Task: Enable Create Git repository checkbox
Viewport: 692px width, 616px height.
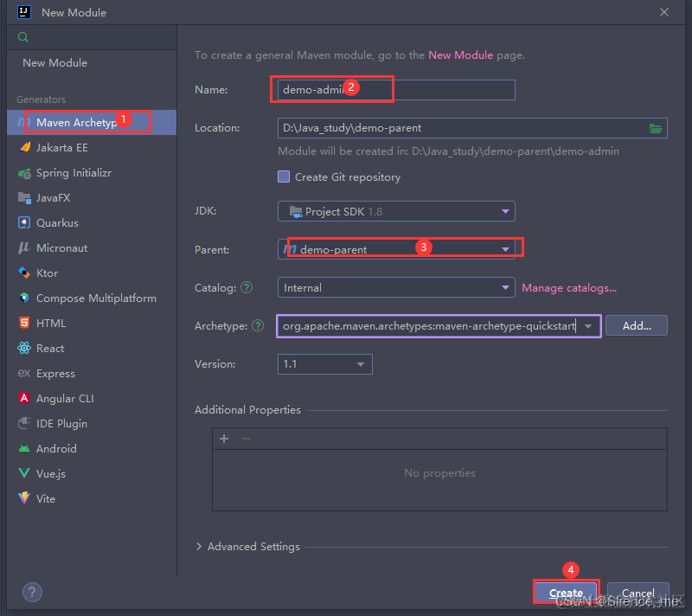Action: [x=284, y=177]
